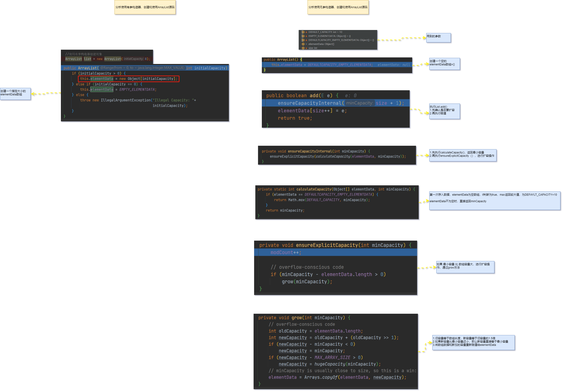Select the elementData: Object[] entry
This screenshot has height=392, width=563.
[321, 44]
